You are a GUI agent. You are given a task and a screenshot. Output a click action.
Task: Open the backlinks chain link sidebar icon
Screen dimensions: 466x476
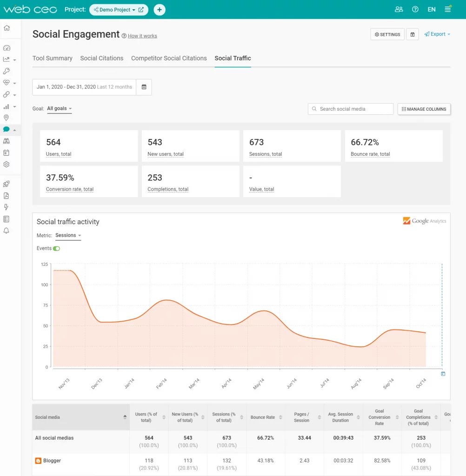click(6, 94)
